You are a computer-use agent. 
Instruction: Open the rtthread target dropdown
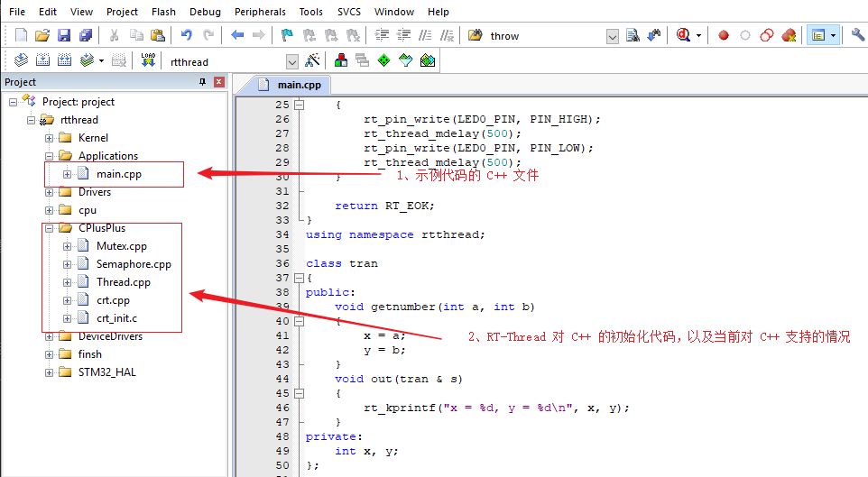tap(292, 61)
